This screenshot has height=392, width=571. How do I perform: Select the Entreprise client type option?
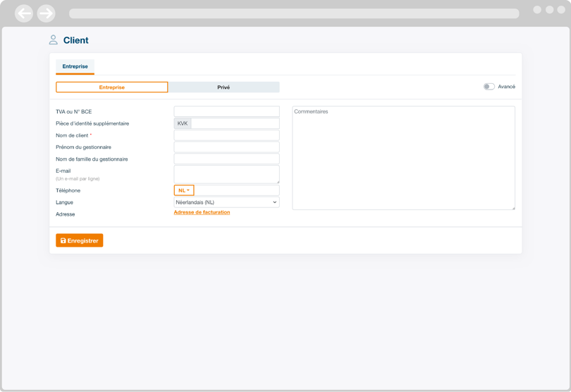(x=111, y=87)
